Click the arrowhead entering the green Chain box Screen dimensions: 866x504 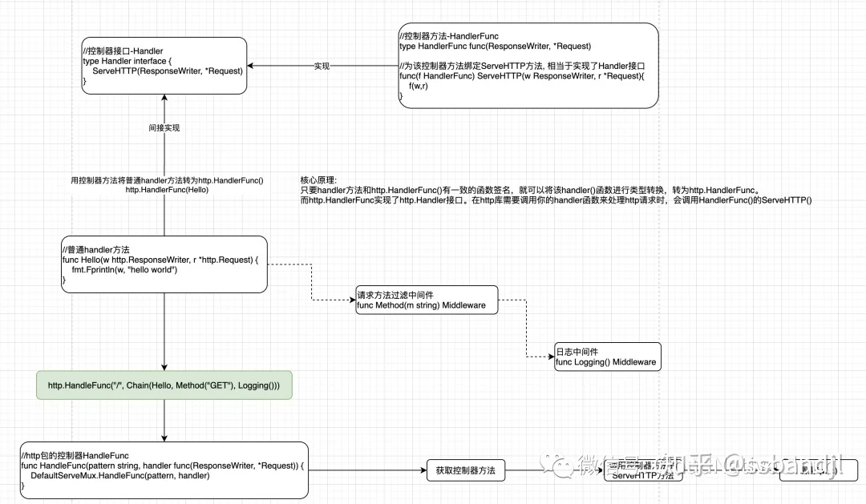[164, 367]
